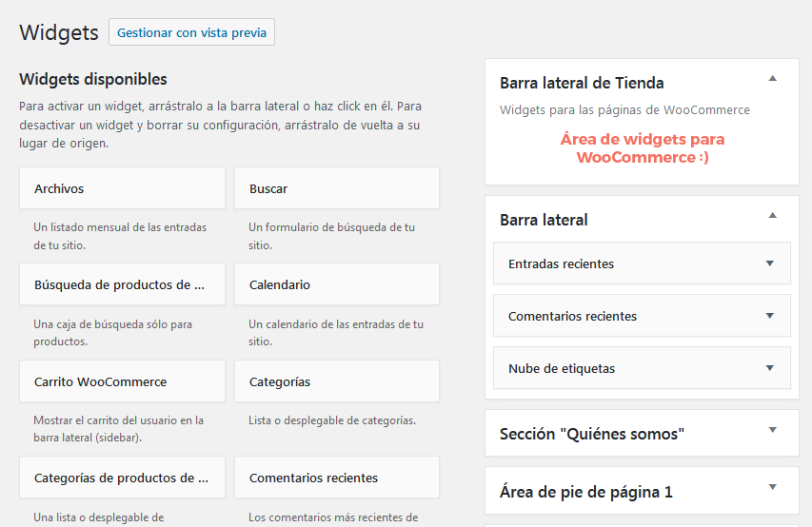Expand the Nube de etiquetas widget
Screen dimensions: 812x527
pos(770,368)
